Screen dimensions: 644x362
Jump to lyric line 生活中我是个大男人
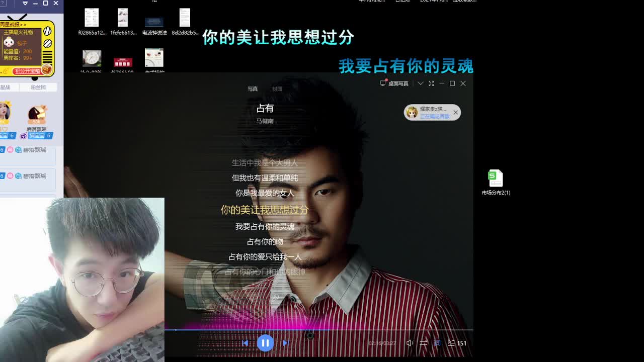pos(265,163)
